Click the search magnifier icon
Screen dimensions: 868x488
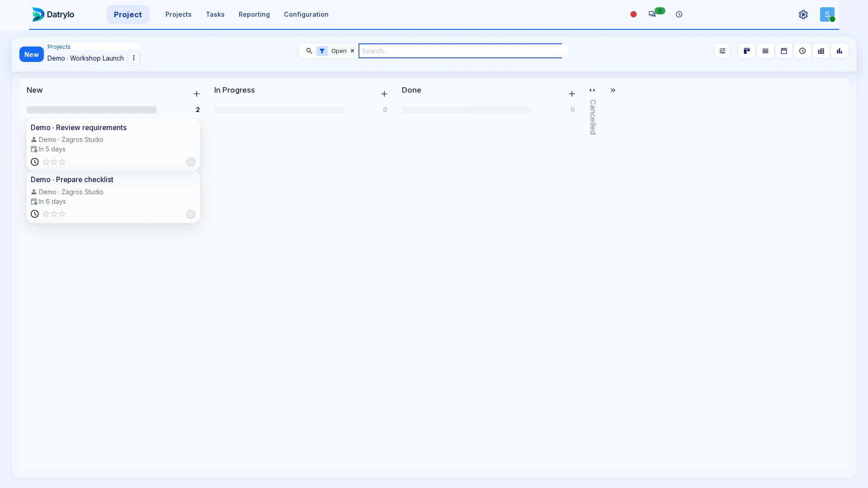point(309,51)
